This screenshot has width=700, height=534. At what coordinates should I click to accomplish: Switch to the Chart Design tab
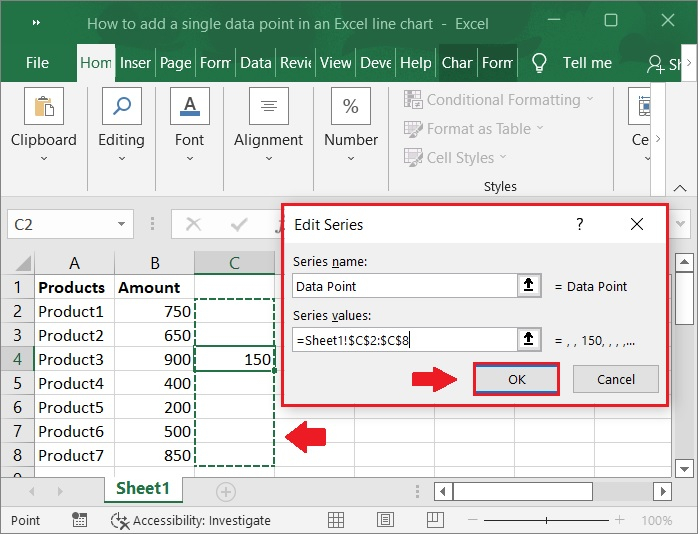[x=457, y=63]
